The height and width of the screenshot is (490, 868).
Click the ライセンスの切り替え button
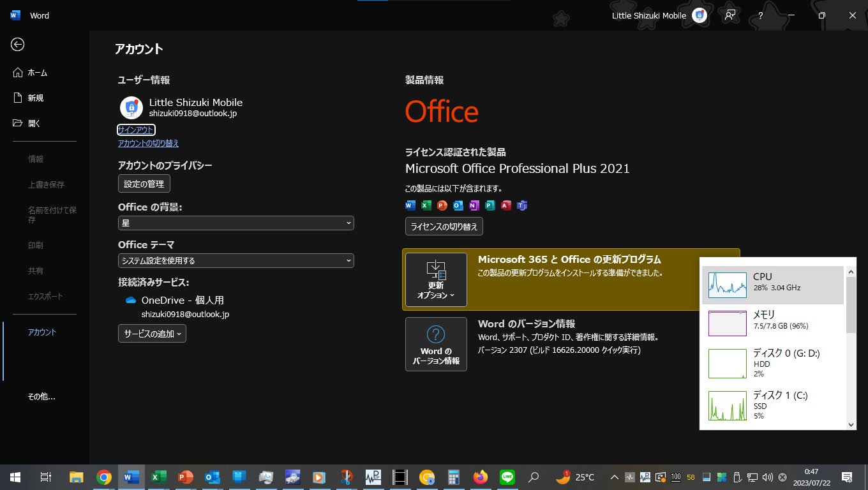click(444, 226)
